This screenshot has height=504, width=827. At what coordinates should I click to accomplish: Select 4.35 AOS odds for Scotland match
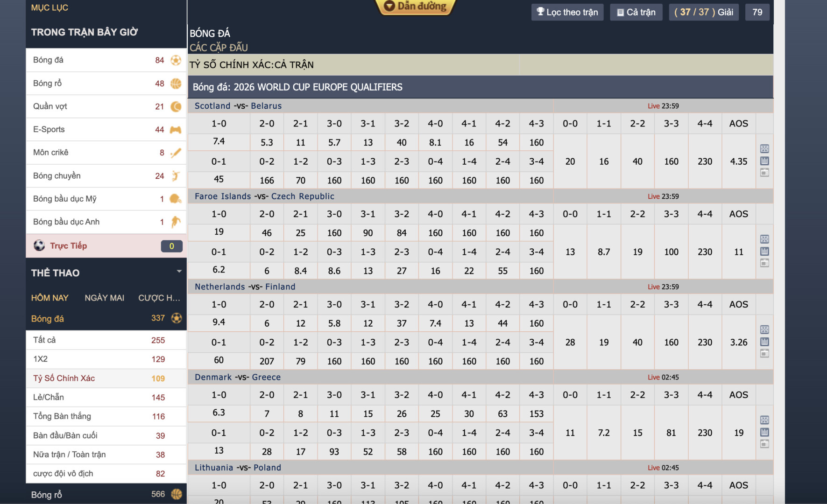coord(738,161)
